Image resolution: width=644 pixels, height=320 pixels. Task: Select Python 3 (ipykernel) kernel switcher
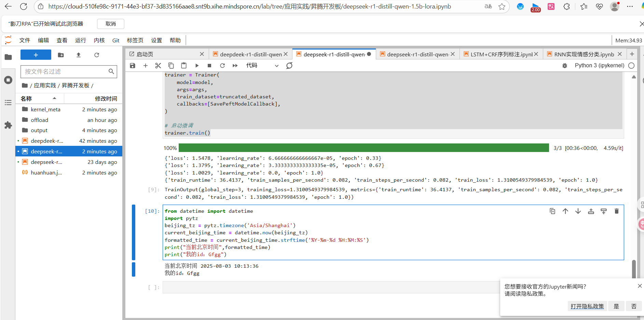599,66
